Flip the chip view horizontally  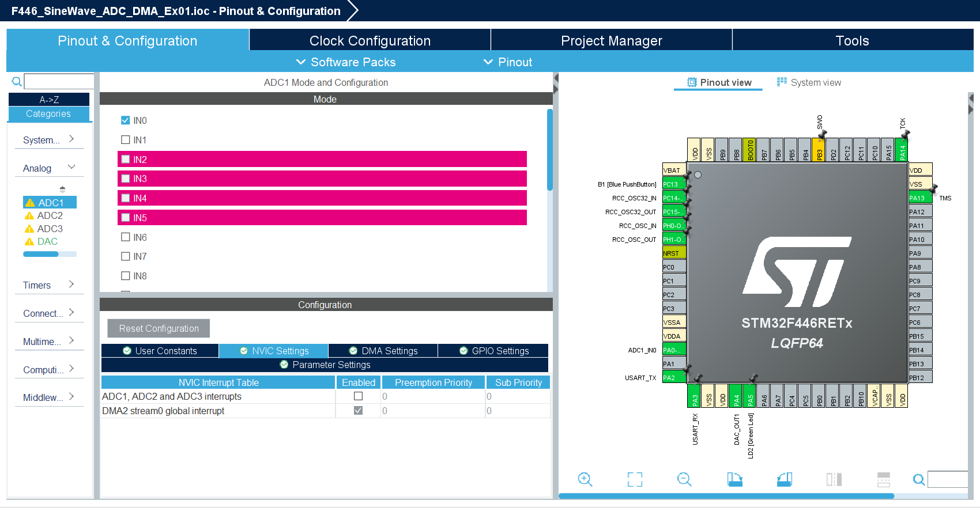pyautogui.click(x=834, y=479)
